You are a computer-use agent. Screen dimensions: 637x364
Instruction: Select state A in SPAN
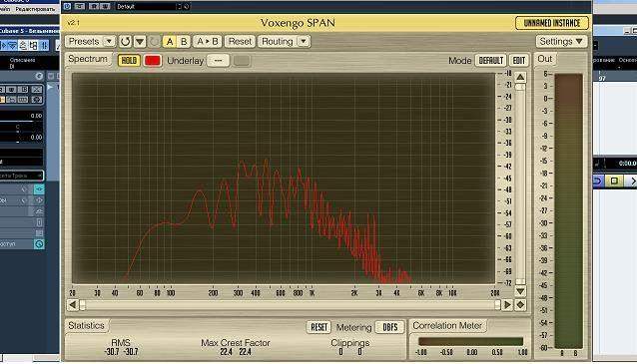tap(170, 42)
